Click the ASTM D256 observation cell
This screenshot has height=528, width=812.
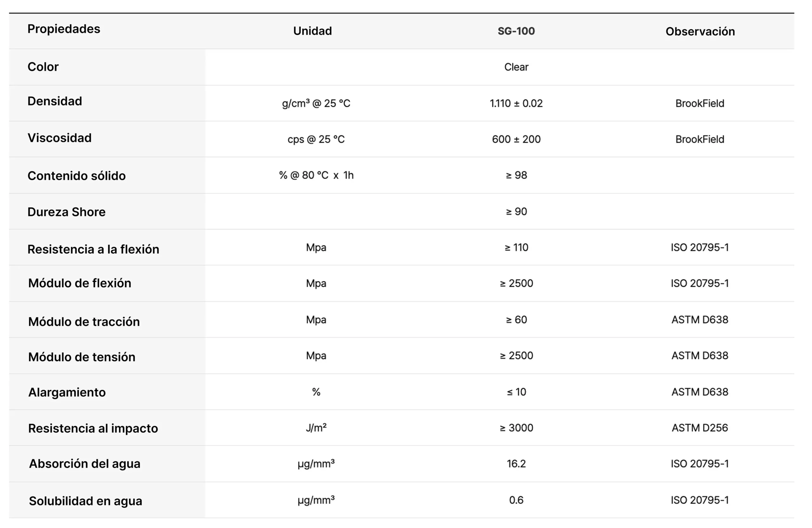click(x=699, y=428)
